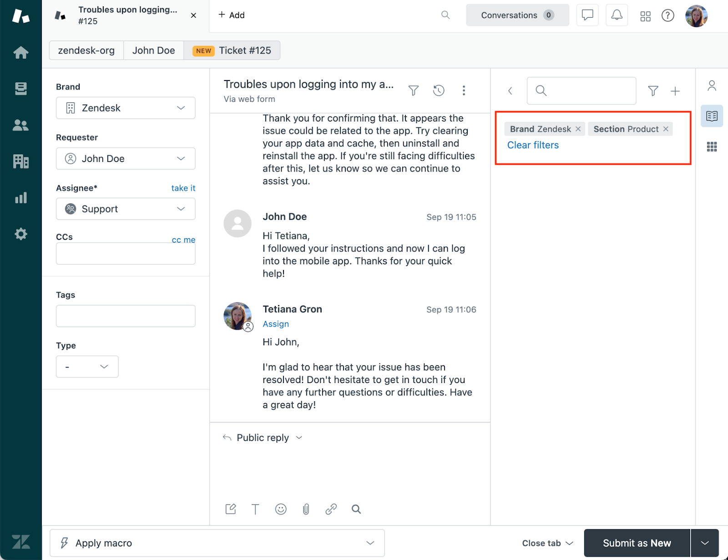Image resolution: width=728 pixels, height=560 pixels.
Task: Expand the Public reply channel selector
Action: pyautogui.click(x=263, y=438)
